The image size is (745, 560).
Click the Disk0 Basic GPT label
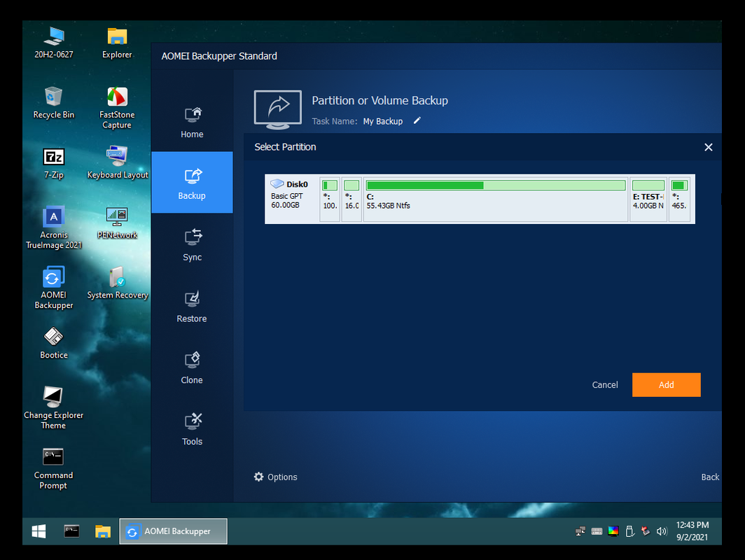click(x=290, y=195)
